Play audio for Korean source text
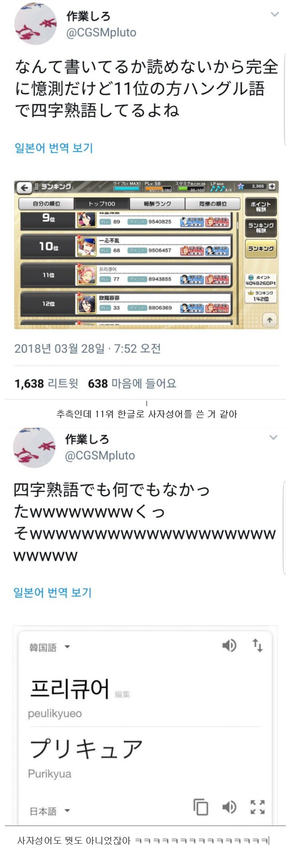The width and height of the screenshot is (293, 868). pos(229,646)
